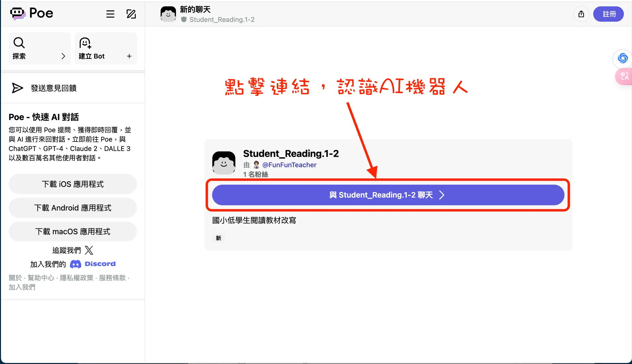Open 發送意見回饋 feedback option
Viewport: 632px width, 364px height.
[x=73, y=88]
